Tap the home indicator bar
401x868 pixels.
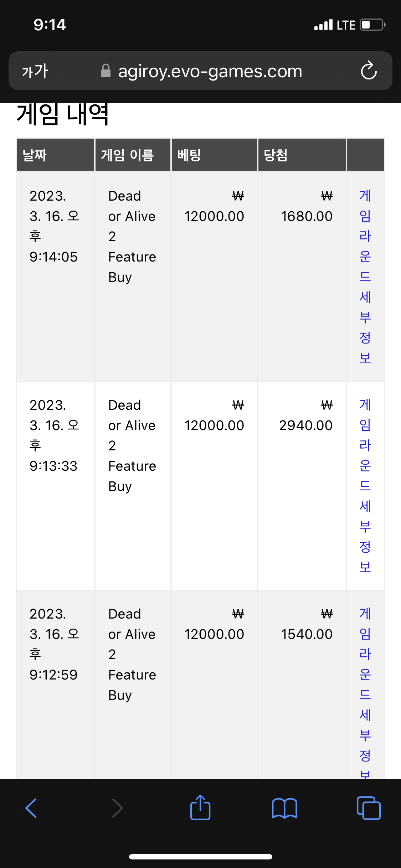coord(200,857)
